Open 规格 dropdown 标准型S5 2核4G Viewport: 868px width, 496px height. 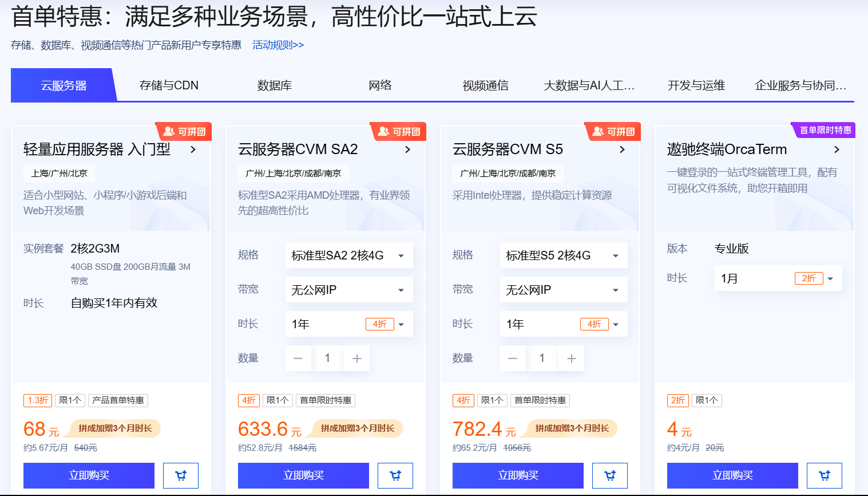click(x=564, y=255)
